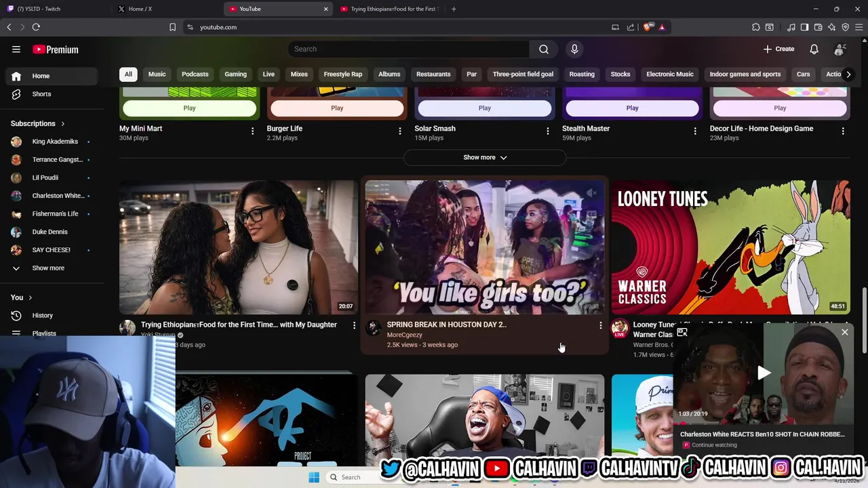The width and height of the screenshot is (868, 488).
Task: Open Duke Dennis subscription
Action: click(52, 232)
